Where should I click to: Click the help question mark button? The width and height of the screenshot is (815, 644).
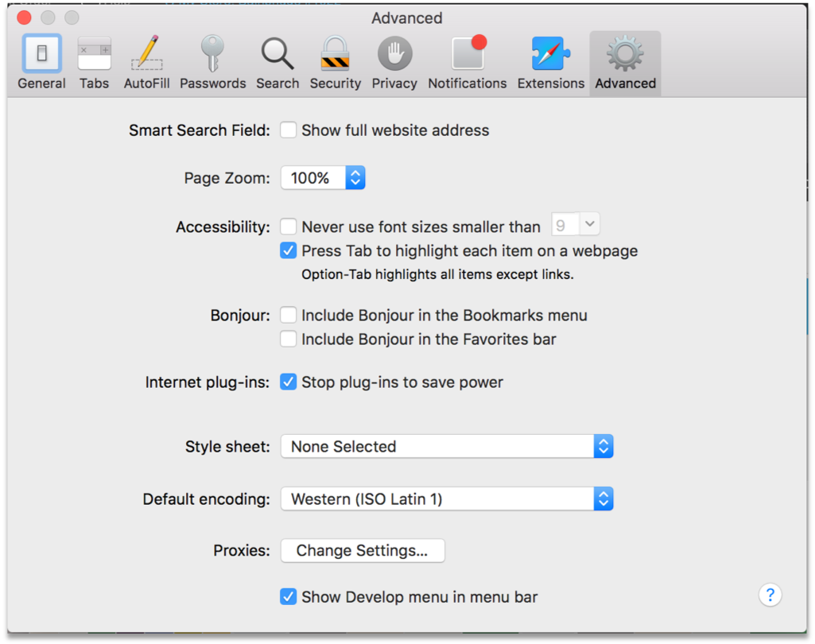pos(770,595)
